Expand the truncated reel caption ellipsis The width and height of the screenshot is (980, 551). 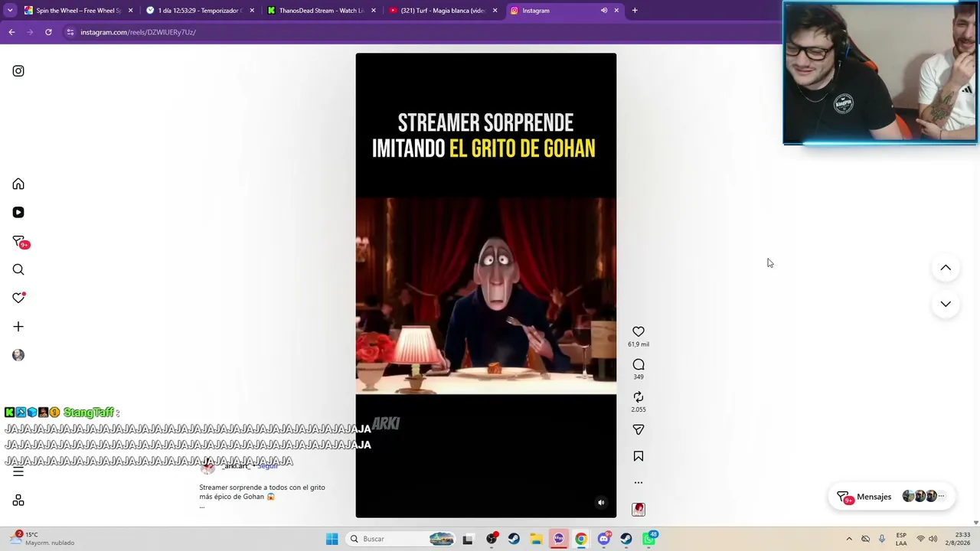[202, 506]
